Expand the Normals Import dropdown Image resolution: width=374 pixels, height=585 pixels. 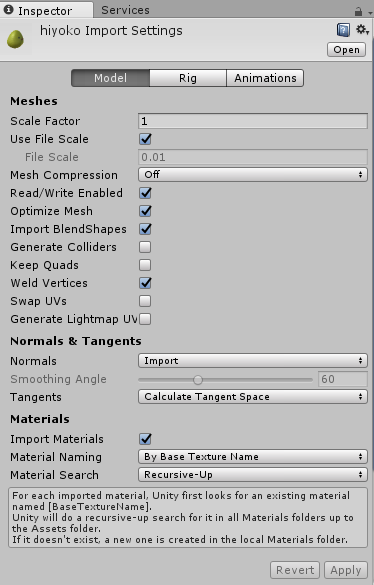click(x=253, y=361)
